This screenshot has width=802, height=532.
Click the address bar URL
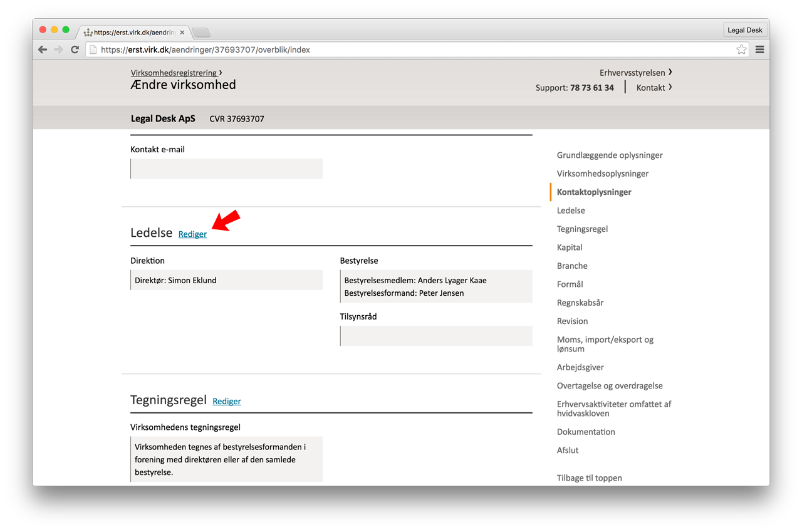206,50
